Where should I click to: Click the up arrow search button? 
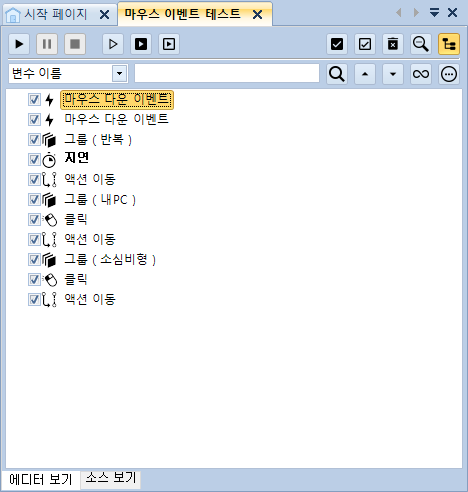click(x=365, y=74)
